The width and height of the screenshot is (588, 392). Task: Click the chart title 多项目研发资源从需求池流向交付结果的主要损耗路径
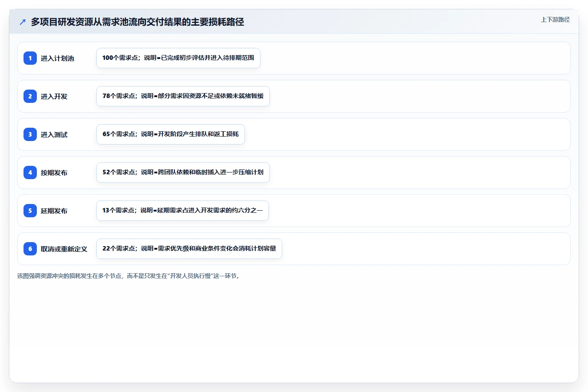pos(138,22)
